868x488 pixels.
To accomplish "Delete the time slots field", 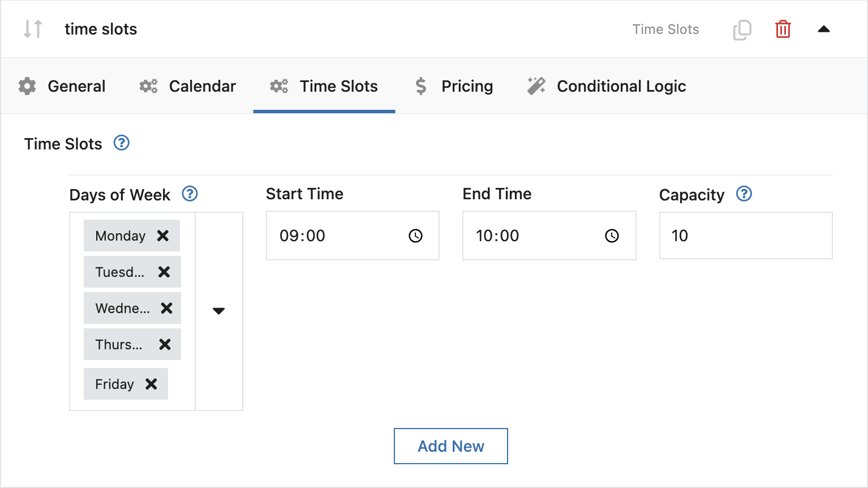I will (x=783, y=29).
